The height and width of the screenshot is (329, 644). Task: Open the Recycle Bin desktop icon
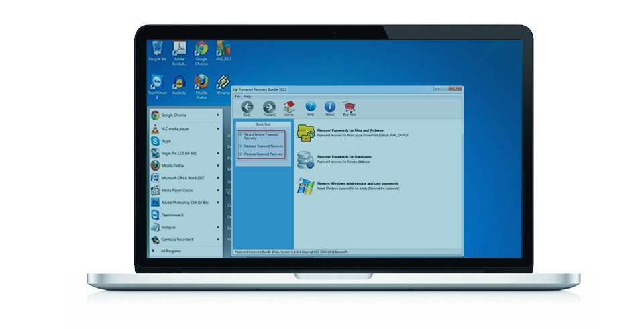coord(157,50)
